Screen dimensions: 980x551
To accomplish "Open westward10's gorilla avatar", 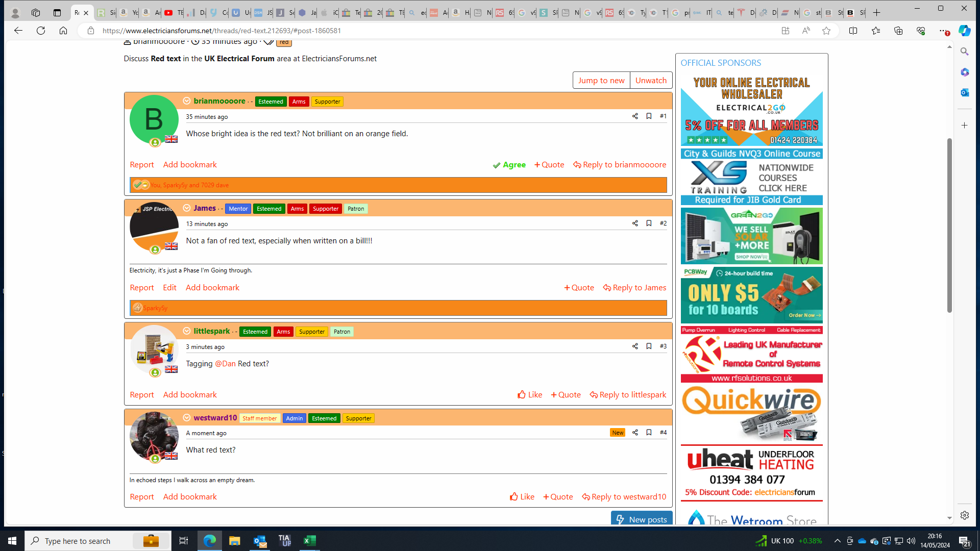I will (154, 436).
